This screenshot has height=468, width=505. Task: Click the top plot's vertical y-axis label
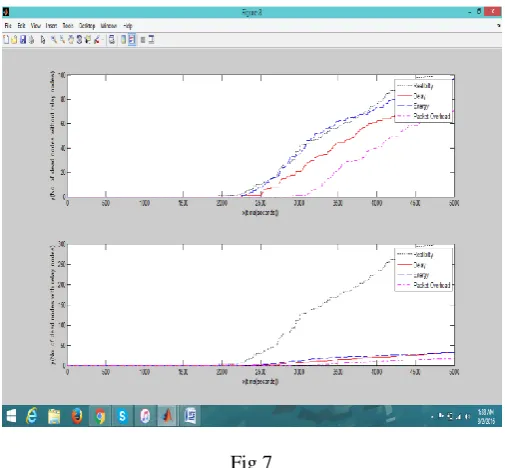tap(52, 135)
